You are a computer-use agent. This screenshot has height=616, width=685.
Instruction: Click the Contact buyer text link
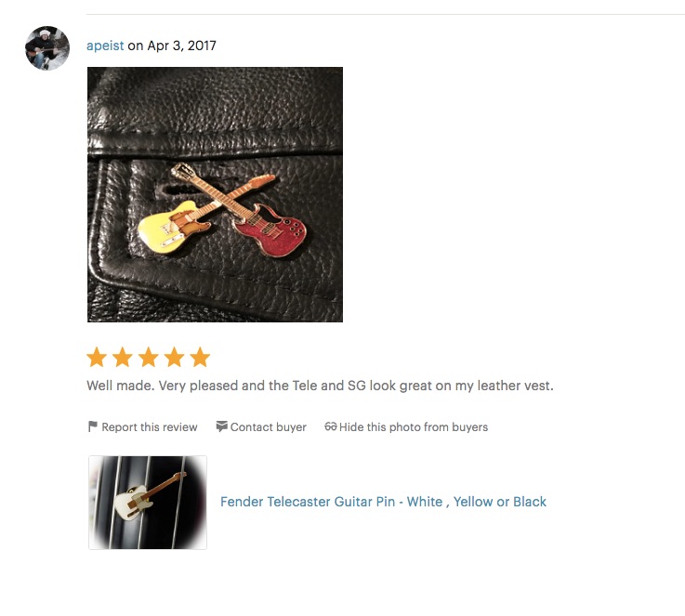[x=269, y=427]
